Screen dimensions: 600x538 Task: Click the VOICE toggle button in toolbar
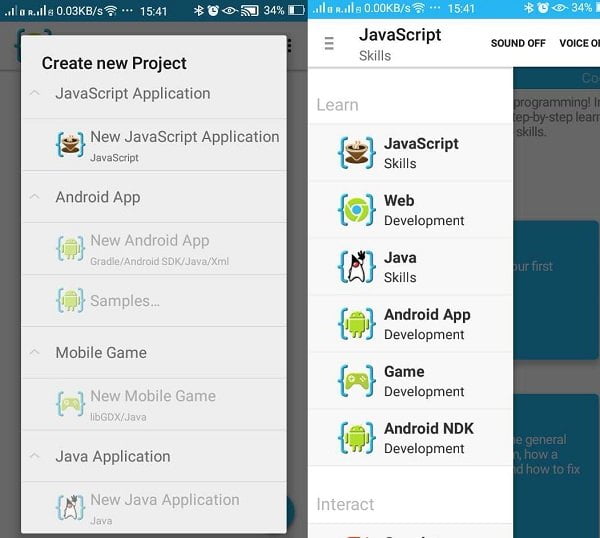pyautogui.click(x=579, y=43)
